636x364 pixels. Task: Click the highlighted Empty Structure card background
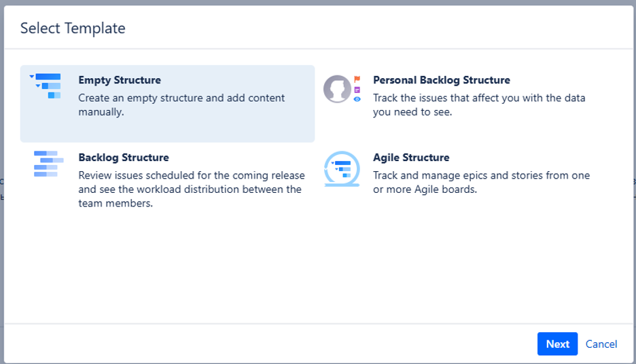pos(204,130)
